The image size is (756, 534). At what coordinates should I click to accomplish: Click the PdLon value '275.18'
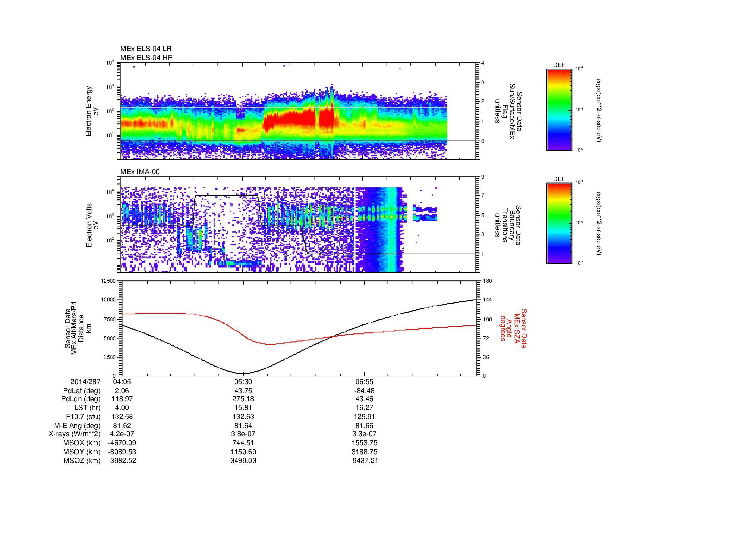click(243, 399)
